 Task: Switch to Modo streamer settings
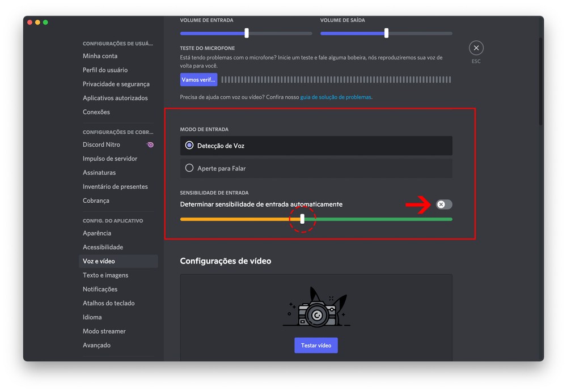tap(104, 331)
